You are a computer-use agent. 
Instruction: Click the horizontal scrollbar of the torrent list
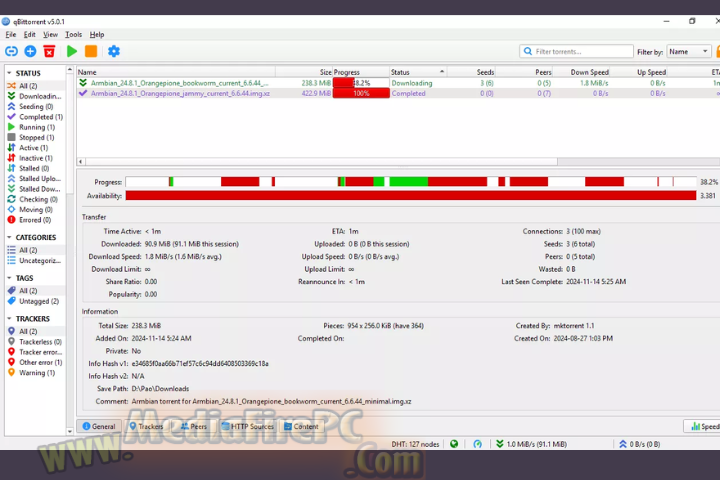pyautogui.click(x=321, y=162)
